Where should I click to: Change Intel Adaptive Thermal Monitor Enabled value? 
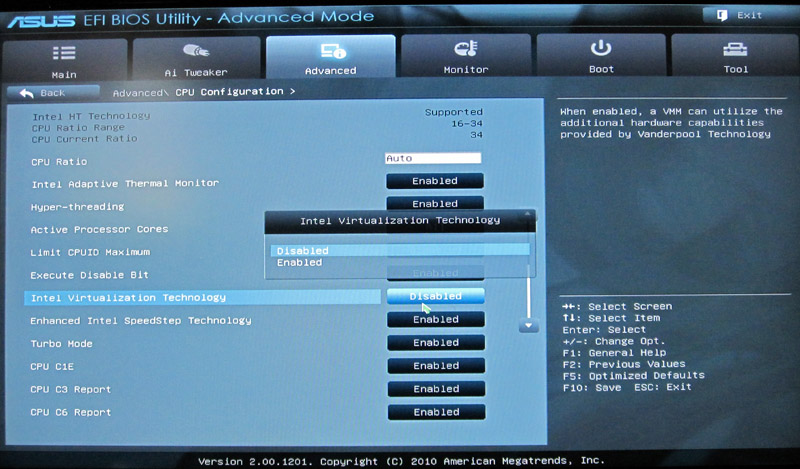pyautogui.click(x=435, y=181)
